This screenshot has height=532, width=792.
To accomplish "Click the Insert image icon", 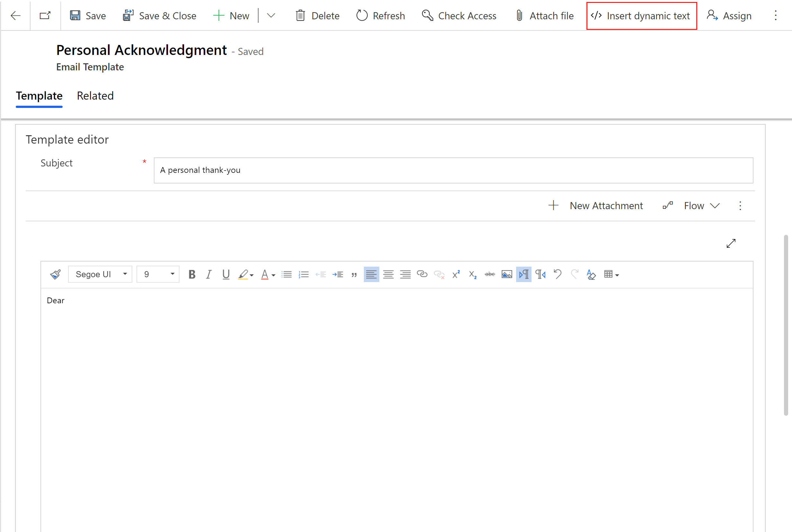I will tap(507, 274).
